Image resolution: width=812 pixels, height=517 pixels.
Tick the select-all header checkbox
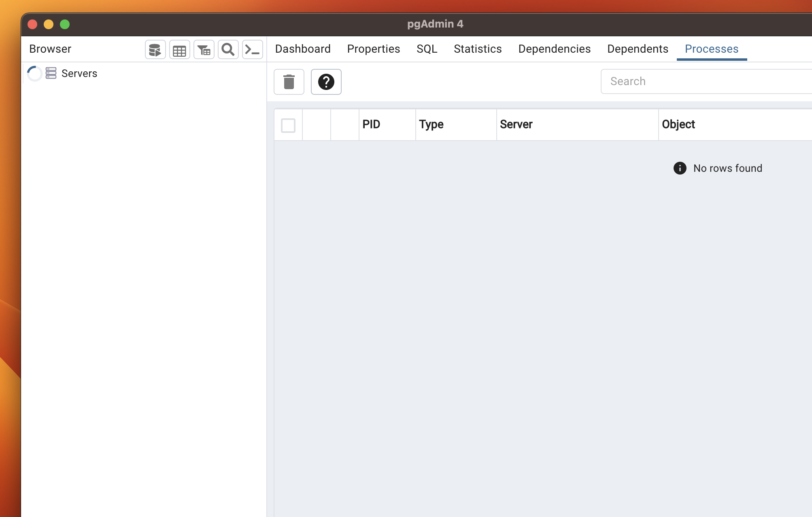tap(288, 125)
